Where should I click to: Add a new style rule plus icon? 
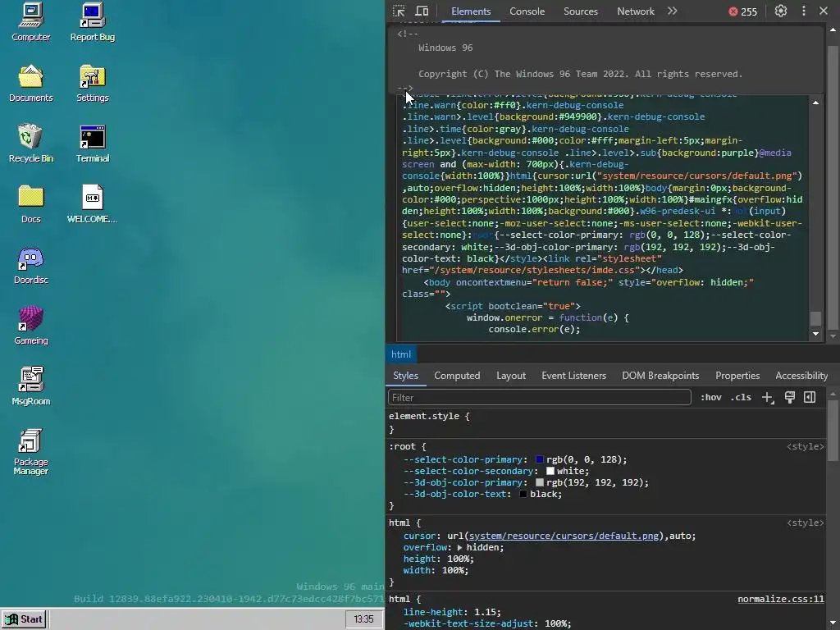click(x=768, y=398)
